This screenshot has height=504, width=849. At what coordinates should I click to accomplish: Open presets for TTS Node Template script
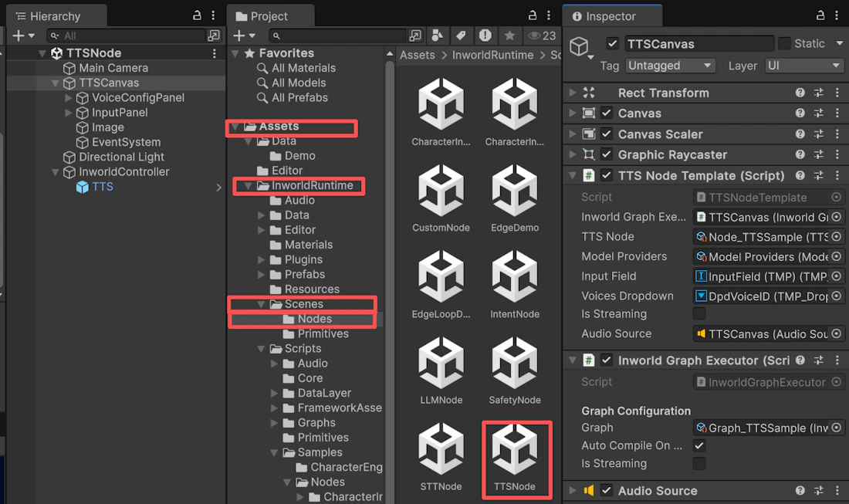819,175
